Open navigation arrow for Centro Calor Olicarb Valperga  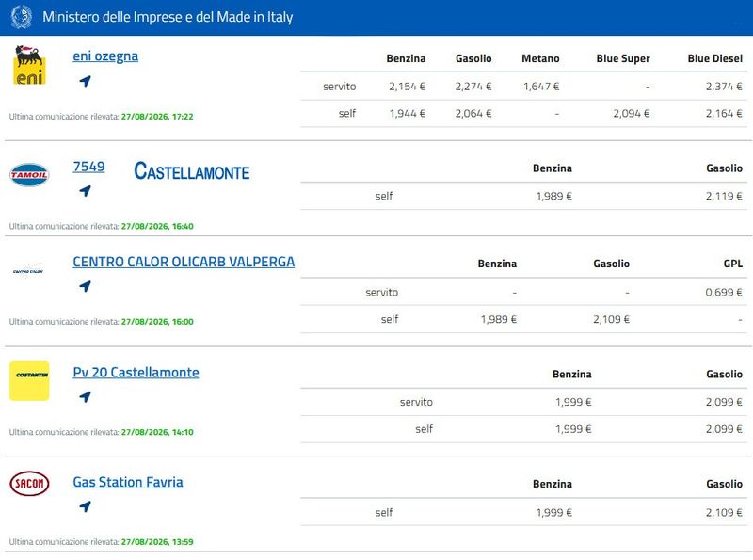pos(85,286)
